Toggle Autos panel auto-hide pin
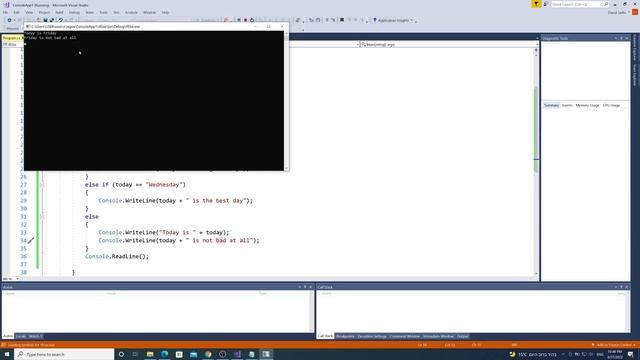This screenshot has width=640, height=360. [305, 287]
